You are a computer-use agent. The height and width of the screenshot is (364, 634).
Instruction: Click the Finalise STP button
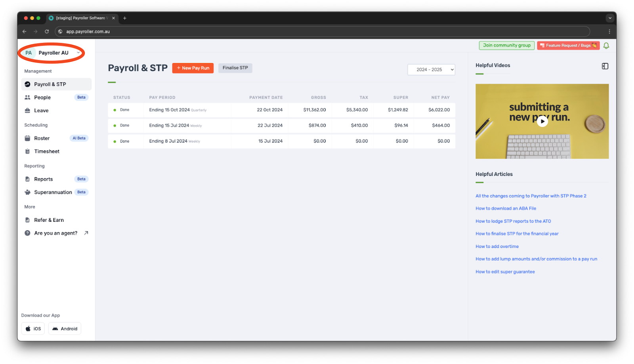[x=235, y=68]
